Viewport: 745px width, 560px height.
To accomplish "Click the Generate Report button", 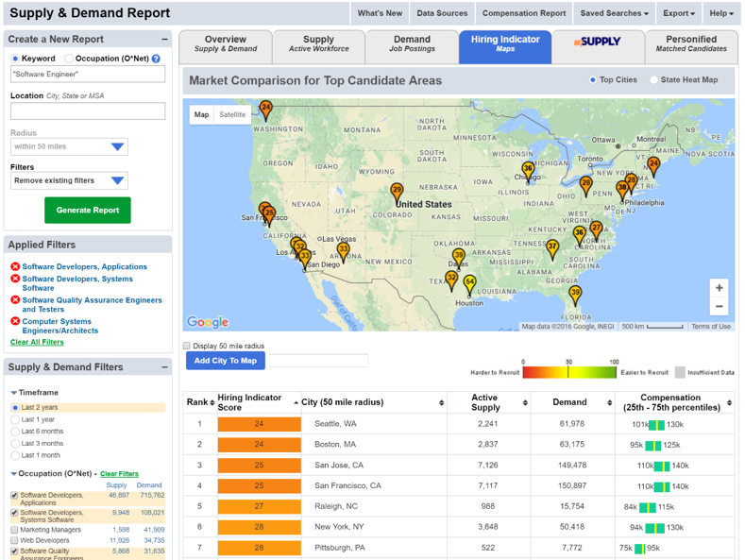I will (88, 210).
